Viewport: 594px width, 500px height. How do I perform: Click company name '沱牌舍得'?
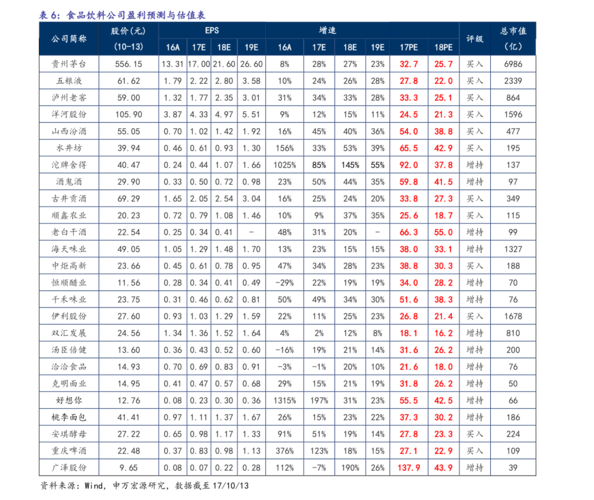pyautogui.click(x=69, y=165)
